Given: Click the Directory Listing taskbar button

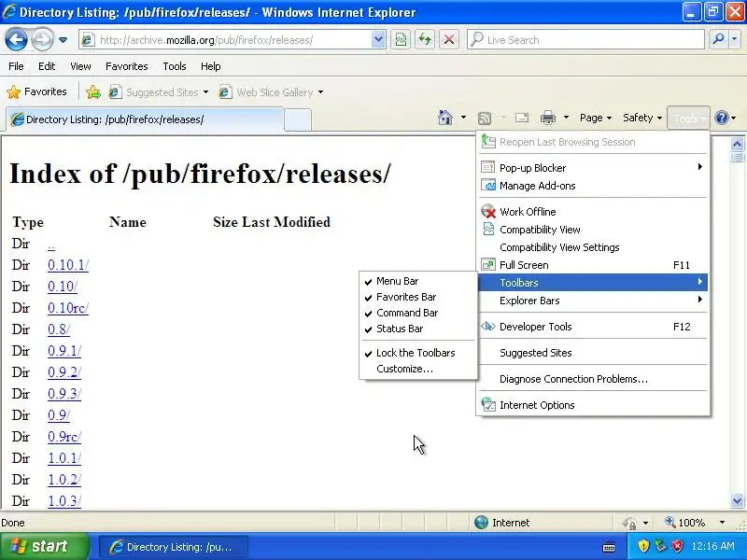Looking at the screenshot, I should (x=173, y=547).
